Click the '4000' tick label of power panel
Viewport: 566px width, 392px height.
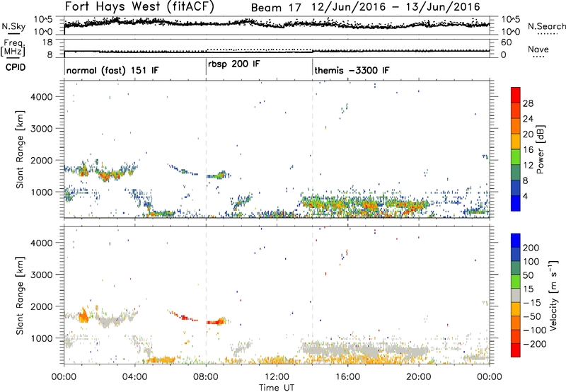42,97
